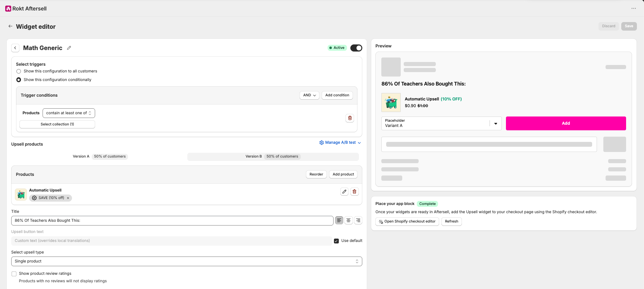
Task: Expand the Manage A/B test menu
Action: 340,143
